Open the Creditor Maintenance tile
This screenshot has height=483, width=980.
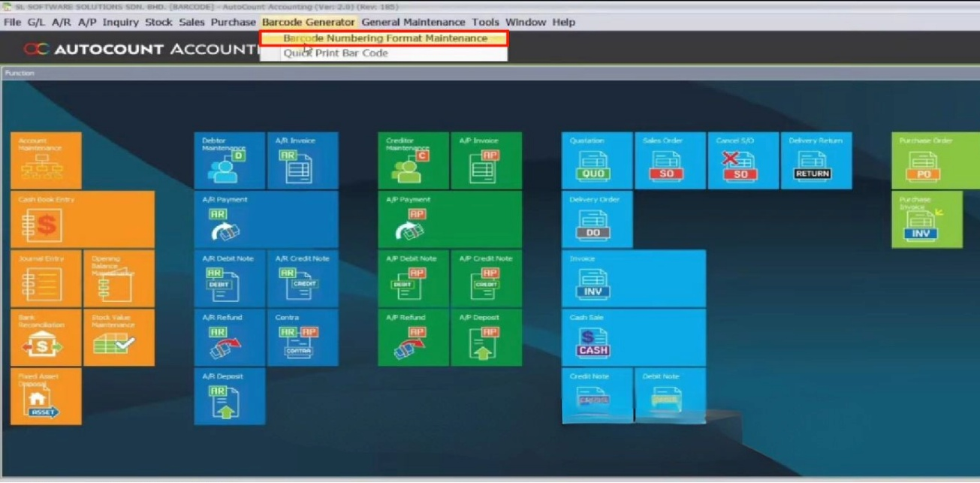pyautogui.click(x=413, y=161)
